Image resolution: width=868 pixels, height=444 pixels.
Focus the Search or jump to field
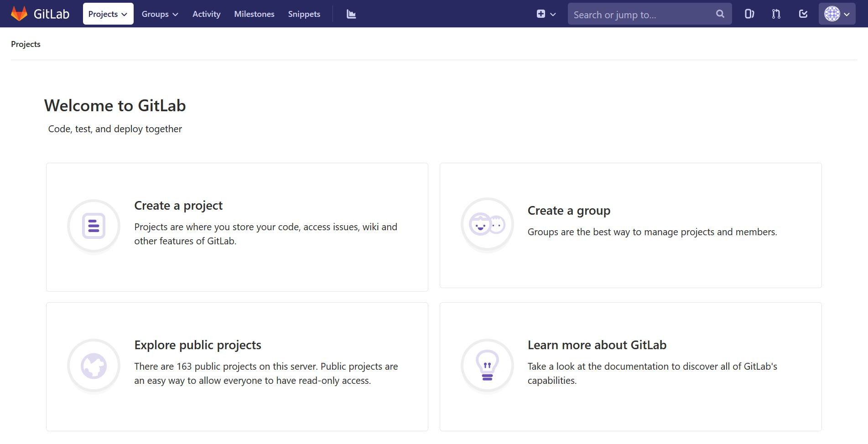(x=641, y=15)
